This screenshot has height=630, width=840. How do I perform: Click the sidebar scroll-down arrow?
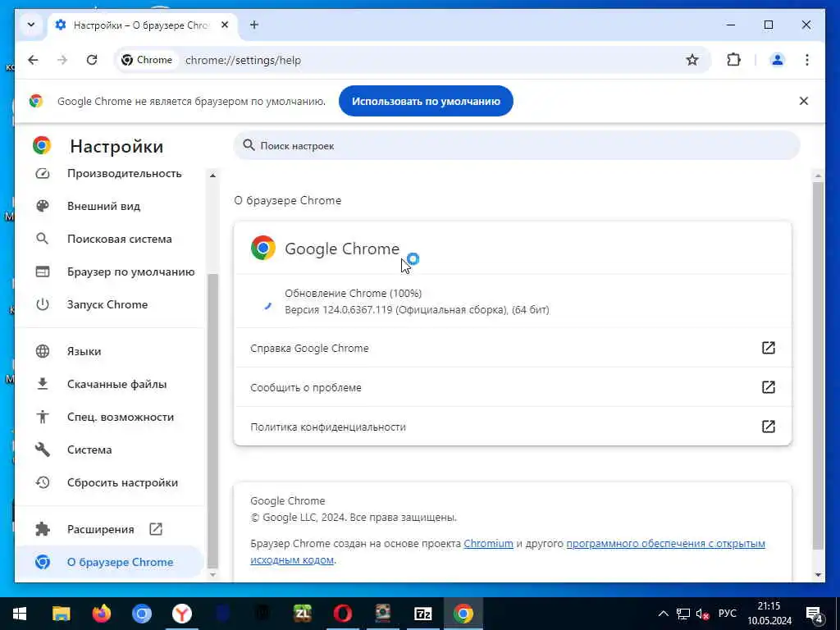pyautogui.click(x=212, y=575)
